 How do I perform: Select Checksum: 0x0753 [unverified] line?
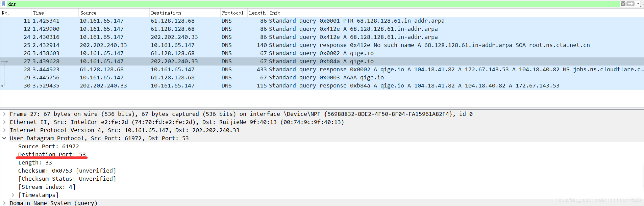click(x=67, y=171)
